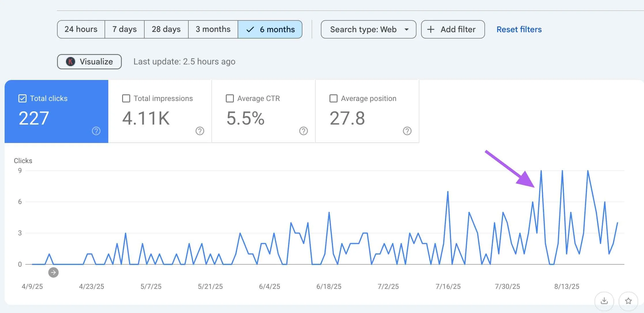Screen dimensions: 644x313
Task: Click the plus icon on Add filter
Action: tap(431, 29)
